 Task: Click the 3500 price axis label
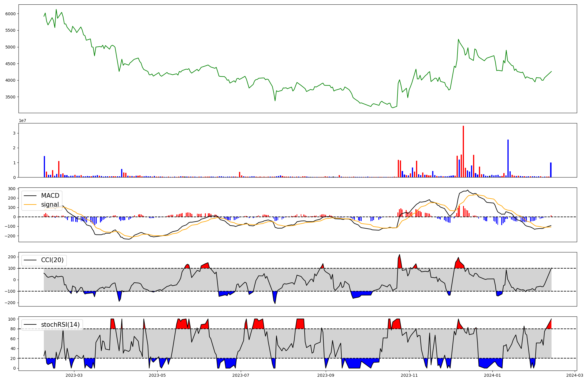(11, 97)
